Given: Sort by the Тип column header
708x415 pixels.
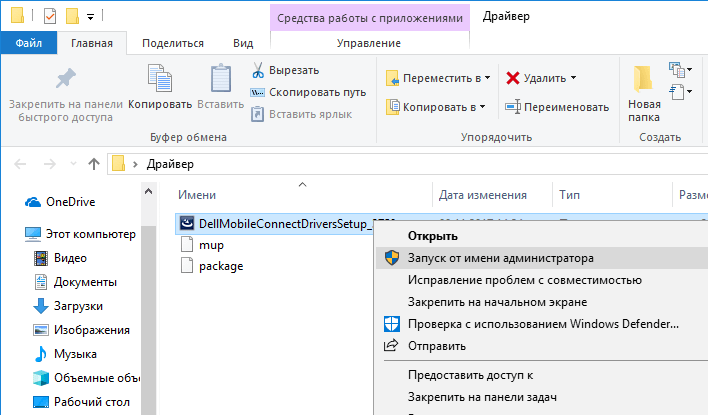Looking at the screenshot, I should pos(569,195).
